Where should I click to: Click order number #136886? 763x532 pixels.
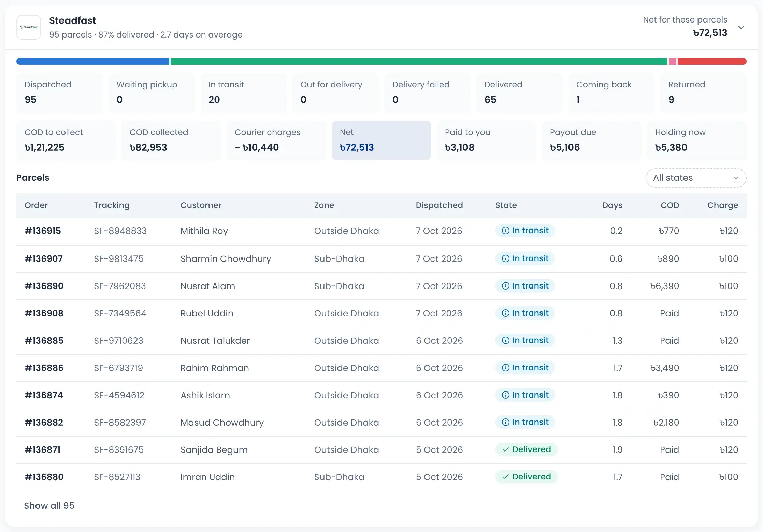(44, 368)
